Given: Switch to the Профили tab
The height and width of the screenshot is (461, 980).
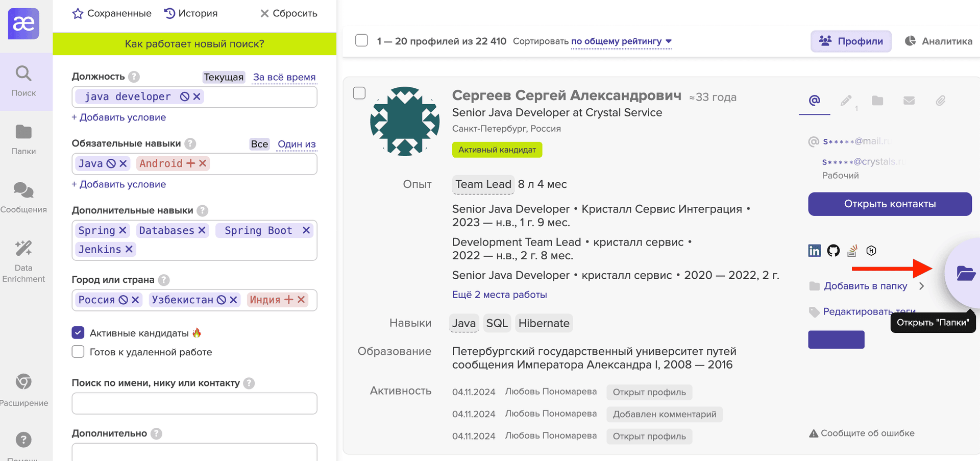Looking at the screenshot, I should (851, 41).
